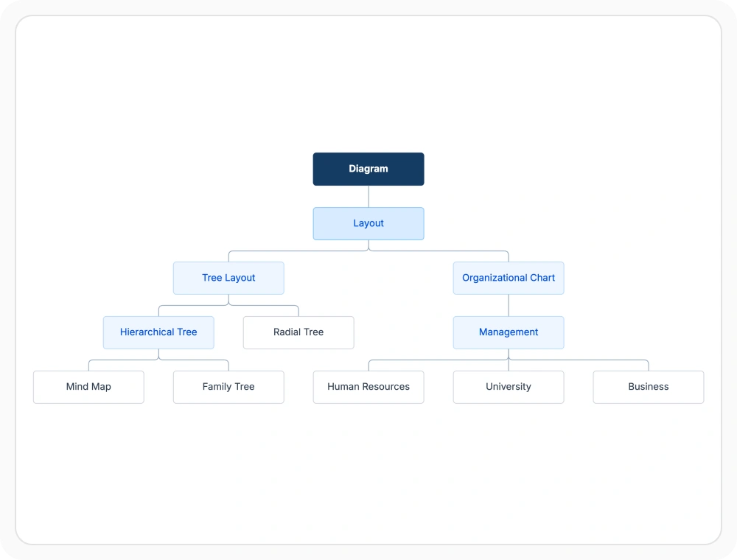Viewport: 737px width, 560px height.
Task: Click the Family Tree node
Action: [228, 387]
